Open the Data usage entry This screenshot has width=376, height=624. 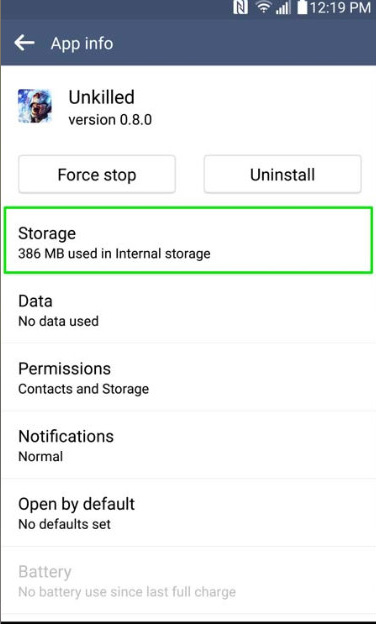coord(188,310)
